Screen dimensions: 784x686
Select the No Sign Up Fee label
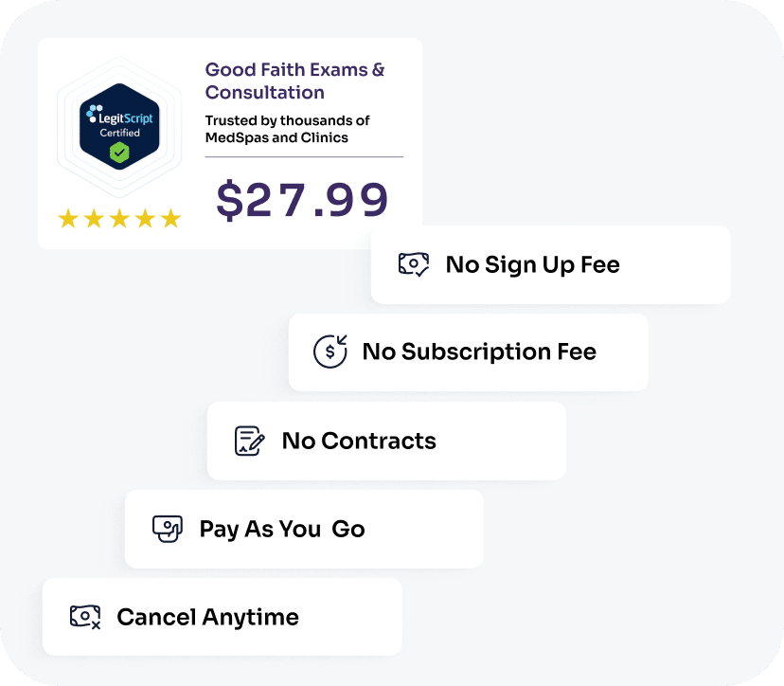click(x=532, y=264)
